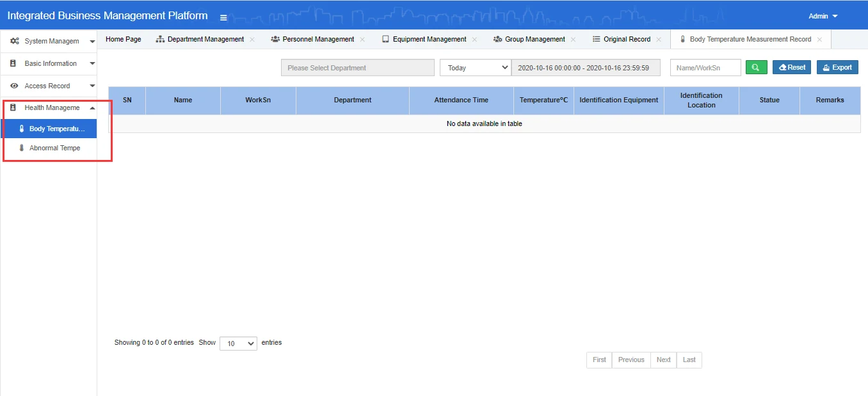
Task: Close the Department Management tab
Action: coord(252,40)
